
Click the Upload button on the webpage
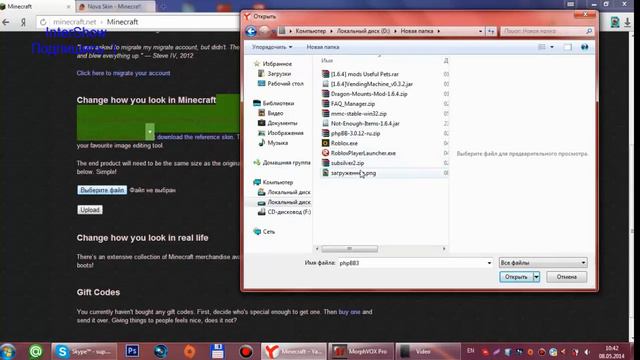tap(90, 210)
